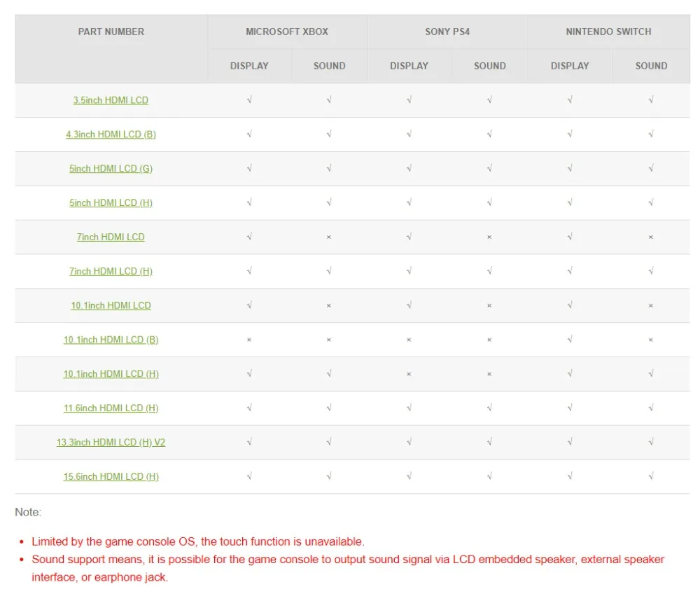
Task: Click the DISPLAY subheader under Nintendo Switch
Action: [x=570, y=66]
